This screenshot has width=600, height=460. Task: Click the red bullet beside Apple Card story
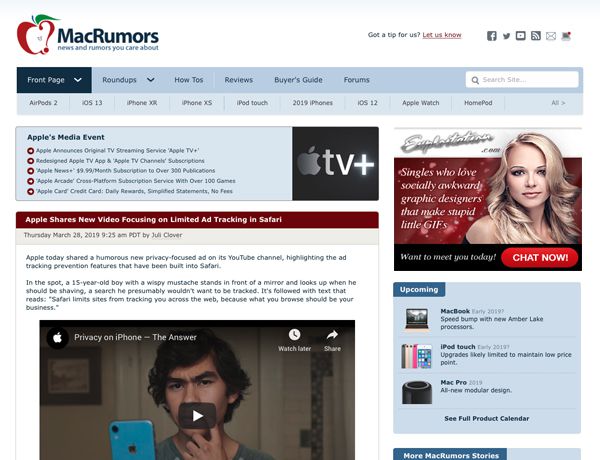click(31, 191)
